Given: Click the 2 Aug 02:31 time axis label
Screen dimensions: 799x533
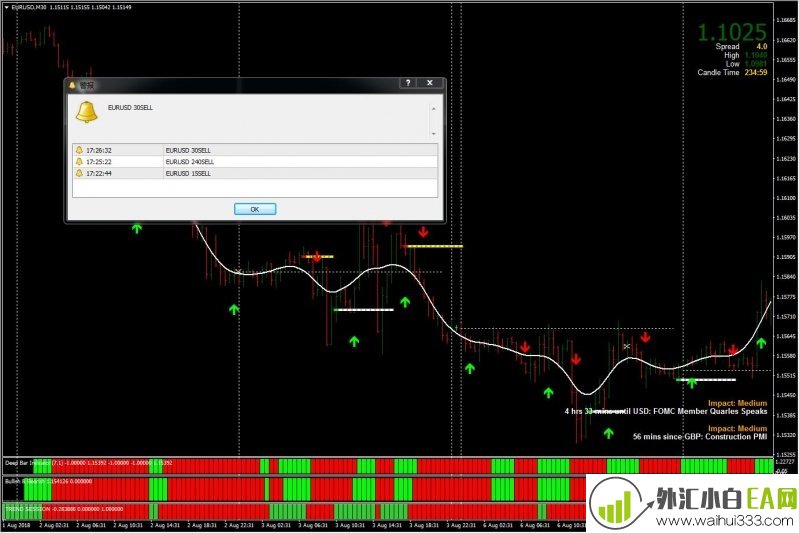Looking at the screenshot, I should point(54,525).
